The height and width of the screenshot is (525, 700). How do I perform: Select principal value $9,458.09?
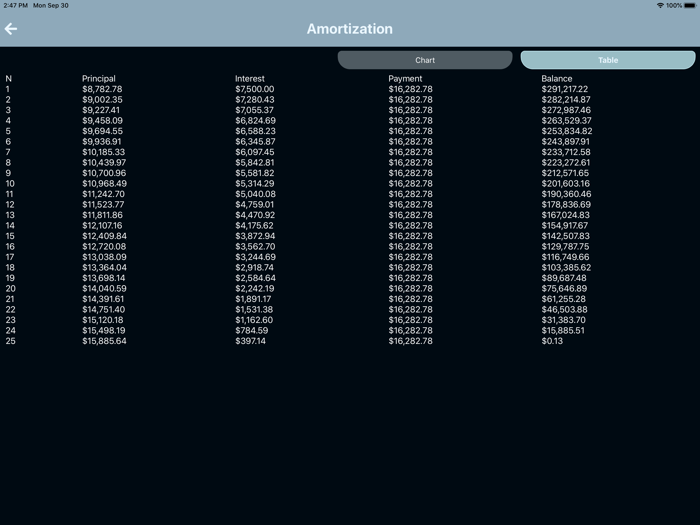point(102,121)
